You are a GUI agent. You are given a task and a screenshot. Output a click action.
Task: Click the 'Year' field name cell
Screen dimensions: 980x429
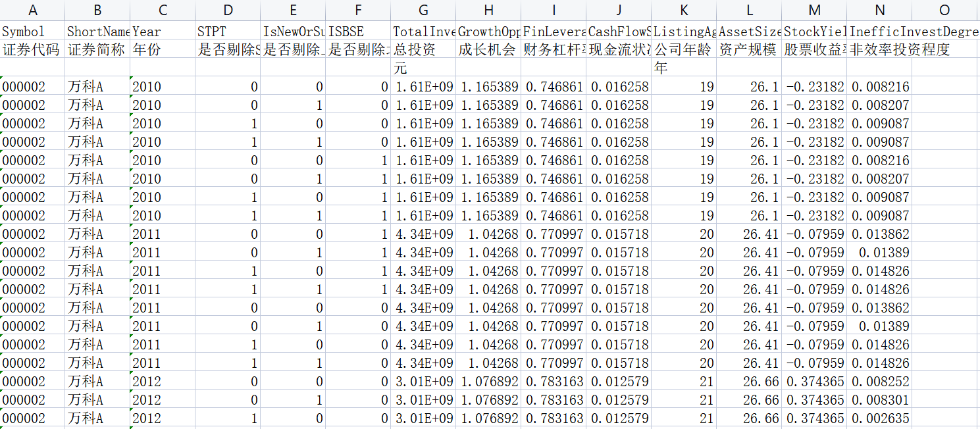point(163,32)
